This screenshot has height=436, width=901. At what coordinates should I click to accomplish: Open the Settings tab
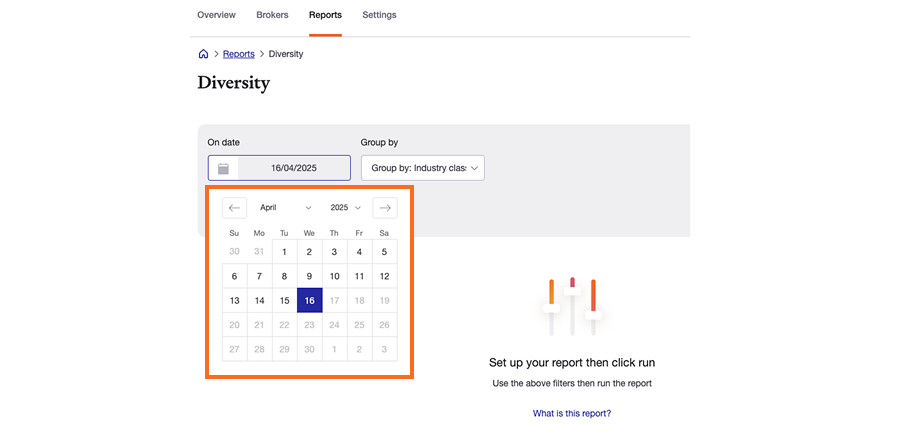tap(379, 15)
